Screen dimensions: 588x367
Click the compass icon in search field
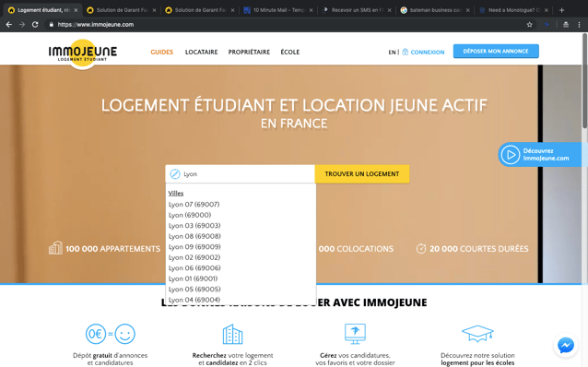pos(175,174)
